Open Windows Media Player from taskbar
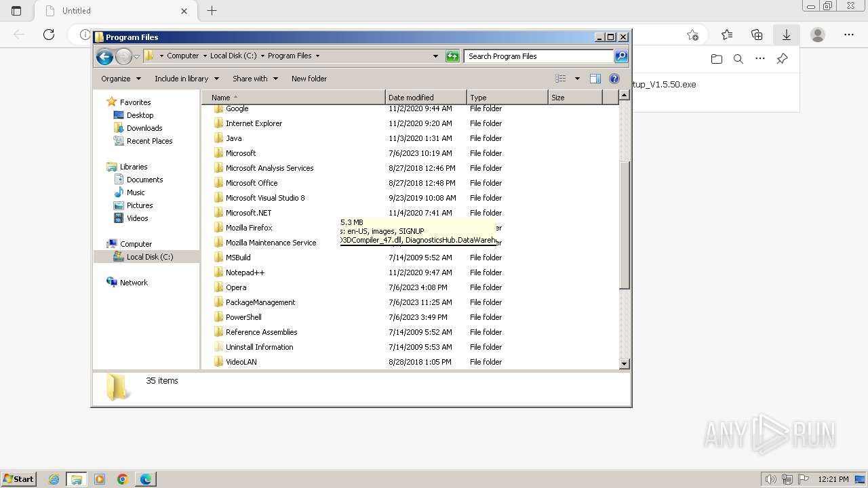The height and width of the screenshot is (488, 868). (100, 479)
